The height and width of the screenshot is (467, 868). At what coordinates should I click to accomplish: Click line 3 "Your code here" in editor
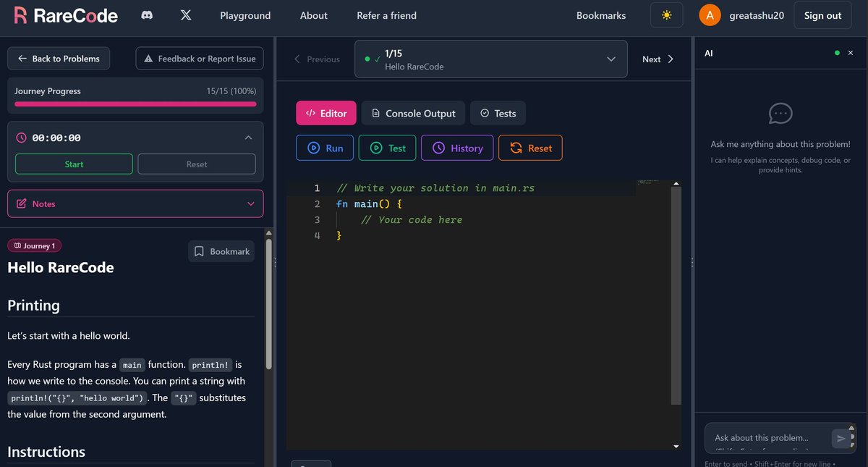[x=411, y=220]
